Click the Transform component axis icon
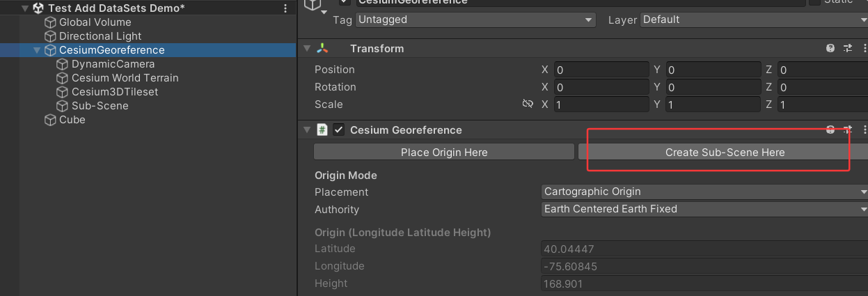 pos(322,49)
